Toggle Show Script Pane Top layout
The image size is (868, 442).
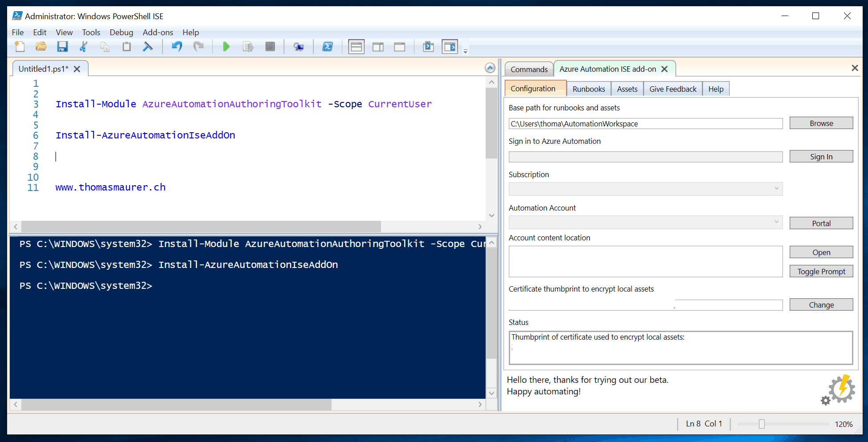point(356,46)
